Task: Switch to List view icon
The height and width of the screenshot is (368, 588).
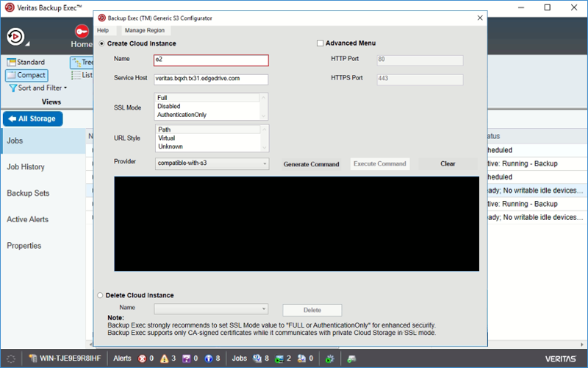Action: click(x=76, y=75)
